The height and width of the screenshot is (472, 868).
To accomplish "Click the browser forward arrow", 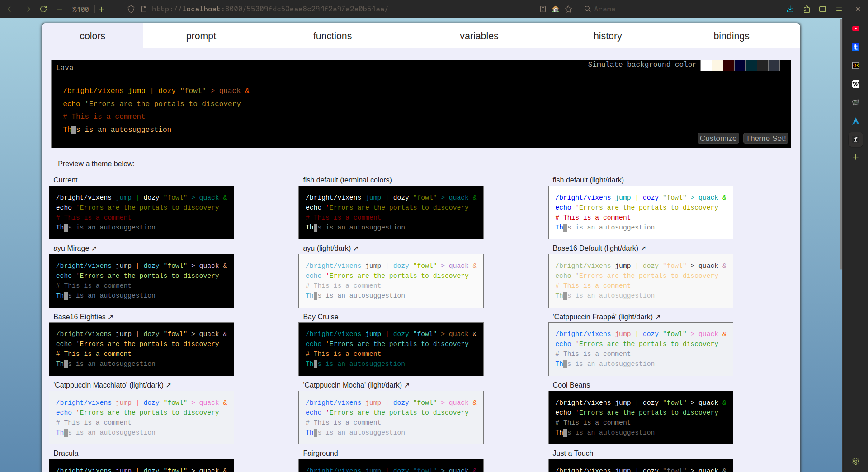I will [27, 9].
